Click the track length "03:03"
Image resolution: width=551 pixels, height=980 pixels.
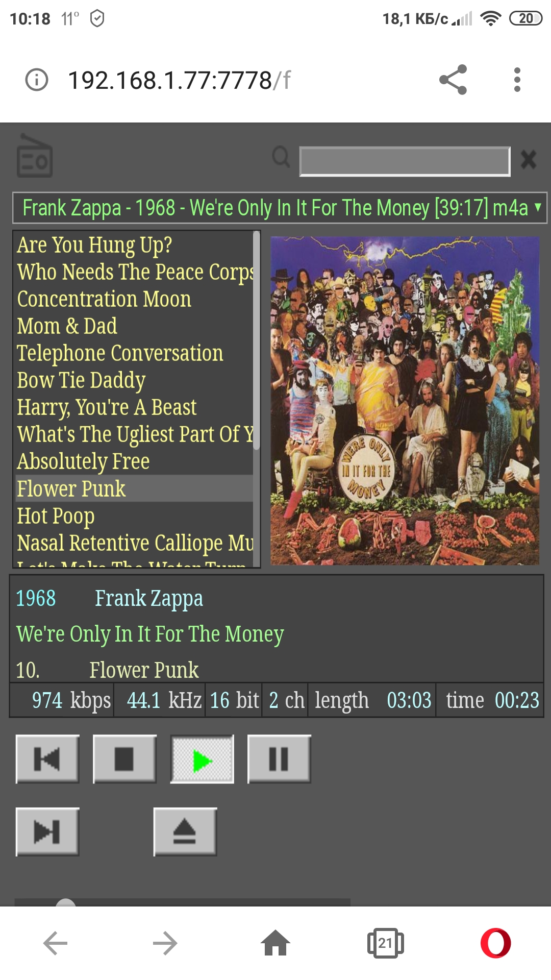409,700
